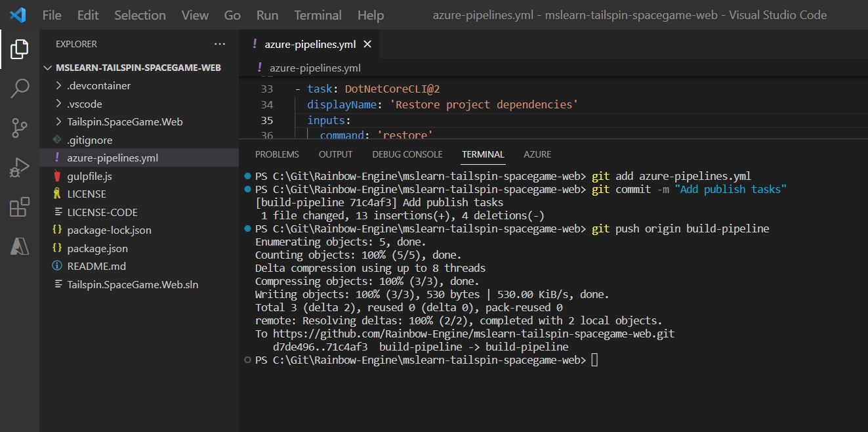
Task: Open the Edit menu
Action: coord(88,15)
